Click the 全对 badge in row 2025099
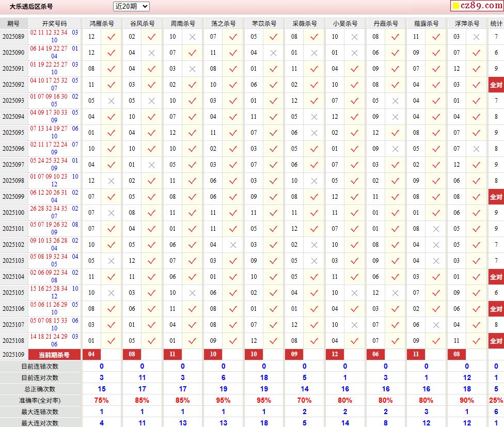504x427 pixels. 496,197
